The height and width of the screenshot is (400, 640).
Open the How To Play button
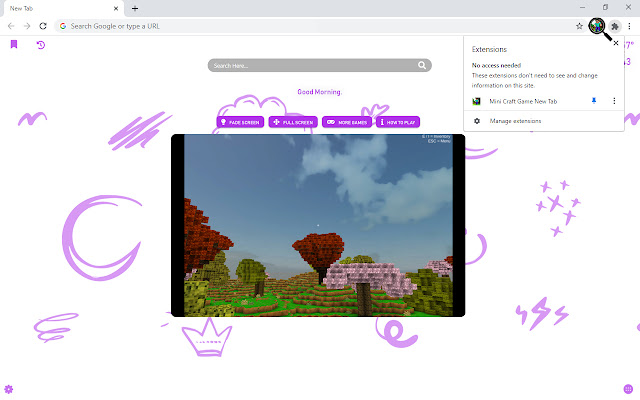pyautogui.click(x=398, y=122)
